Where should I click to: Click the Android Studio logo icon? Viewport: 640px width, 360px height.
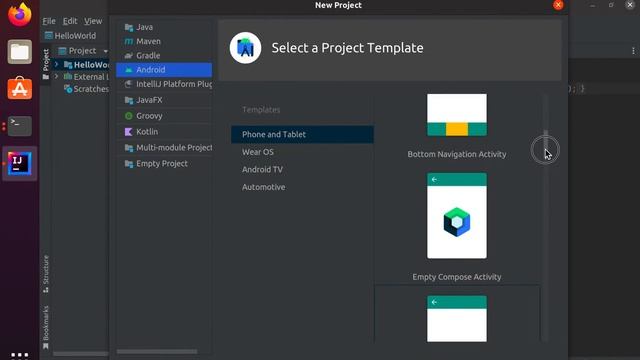[245, 48]
